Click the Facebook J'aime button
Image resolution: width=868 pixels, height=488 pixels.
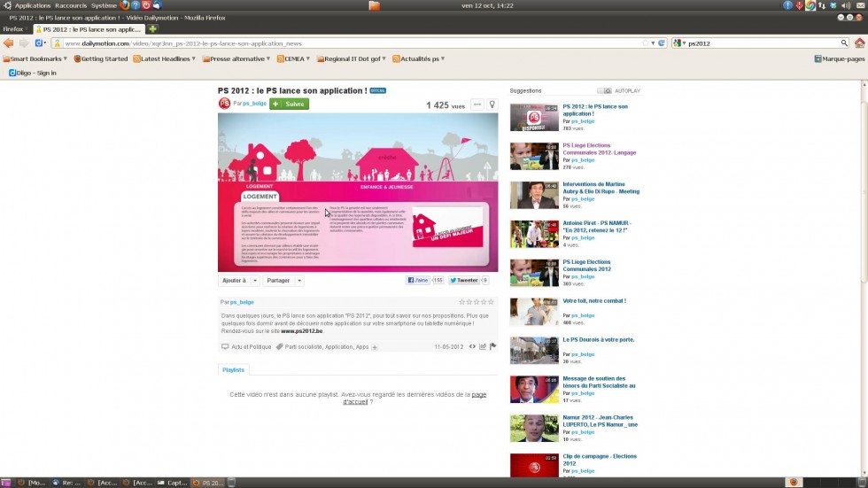[x=418, y=281]
